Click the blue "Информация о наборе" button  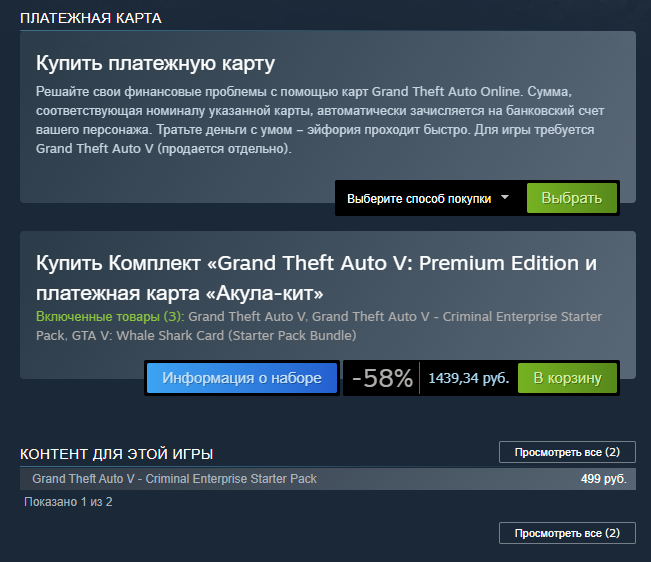[242, 378]
